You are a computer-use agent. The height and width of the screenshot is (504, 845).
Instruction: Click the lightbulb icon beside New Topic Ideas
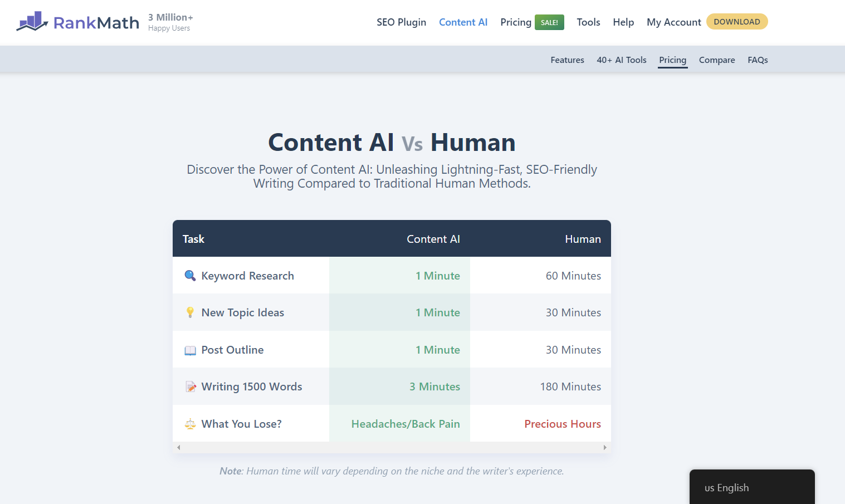tap(190, 312)
